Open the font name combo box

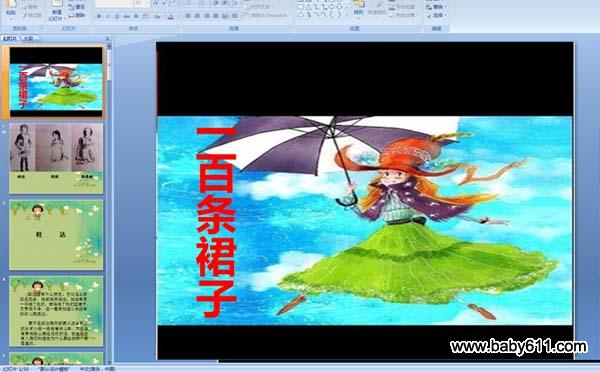click(114, 3)
